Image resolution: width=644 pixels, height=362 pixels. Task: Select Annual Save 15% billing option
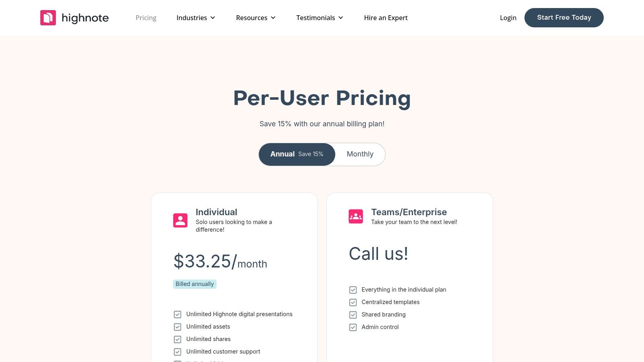pos(297,154)
